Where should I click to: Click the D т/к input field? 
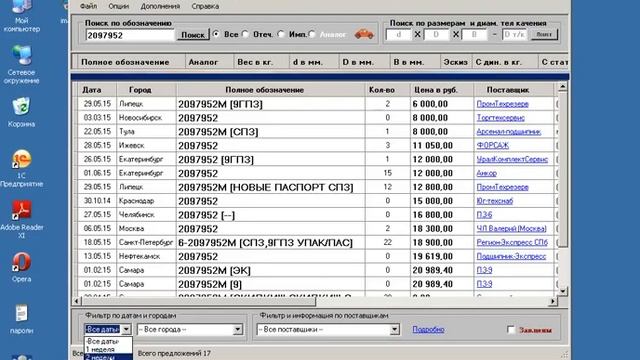pos(514,35)
